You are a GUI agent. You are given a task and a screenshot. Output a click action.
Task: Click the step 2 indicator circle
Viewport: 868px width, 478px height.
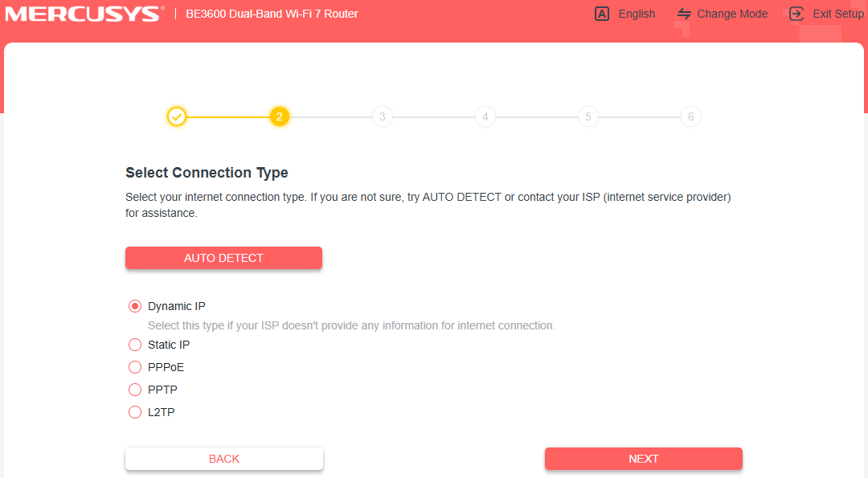279,116
